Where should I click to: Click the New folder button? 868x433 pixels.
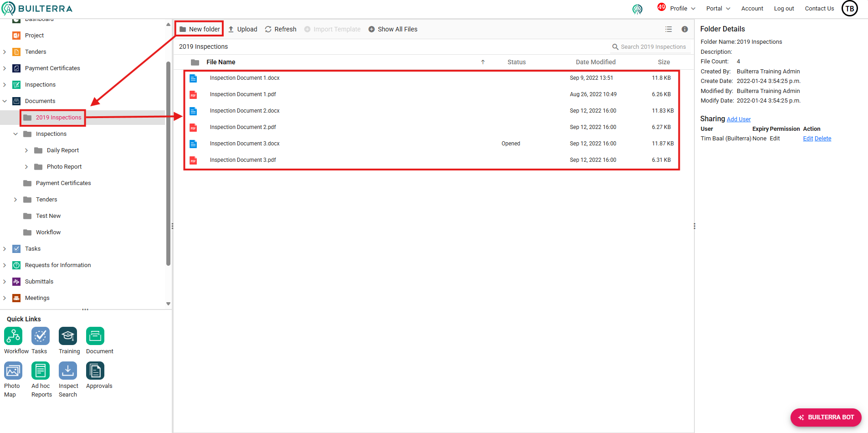click(x=200, y=29)
